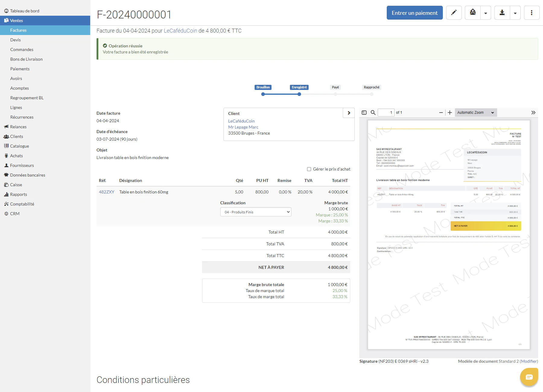Toggle the PDF viewer sidebar icon
This screenshot has height=392, width=543.
coord(364,113)
